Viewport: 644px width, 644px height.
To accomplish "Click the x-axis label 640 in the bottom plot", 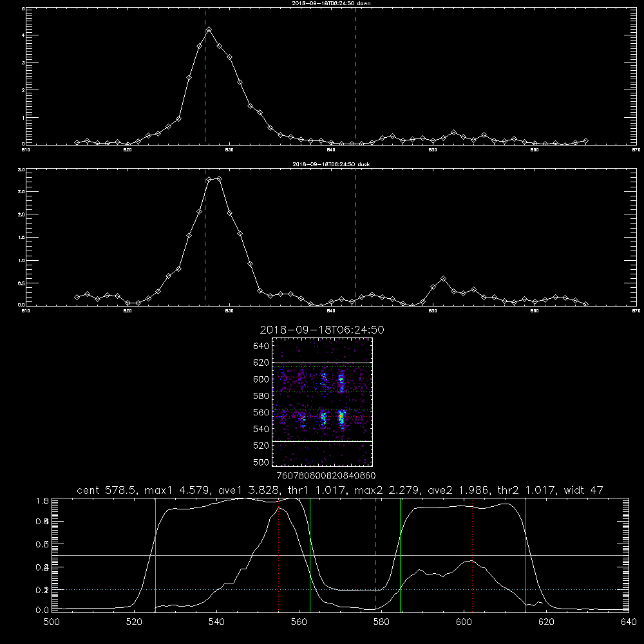I will click(x=629, y=622).
